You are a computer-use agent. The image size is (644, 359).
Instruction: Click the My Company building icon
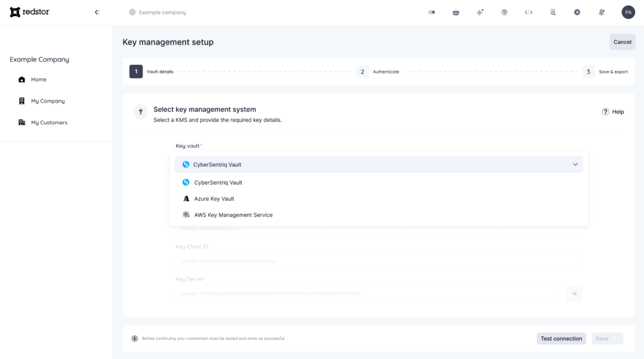22,101
